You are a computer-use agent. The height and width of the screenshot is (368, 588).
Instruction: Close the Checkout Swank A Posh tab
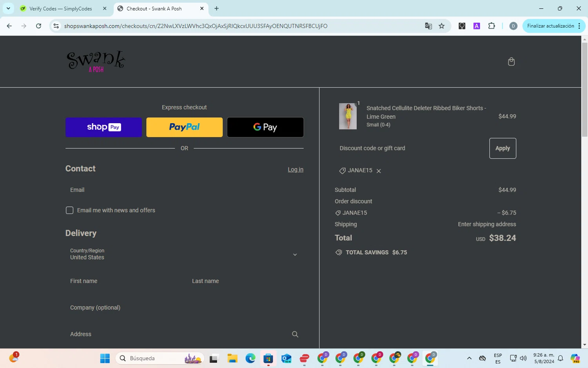pos(202,8)
